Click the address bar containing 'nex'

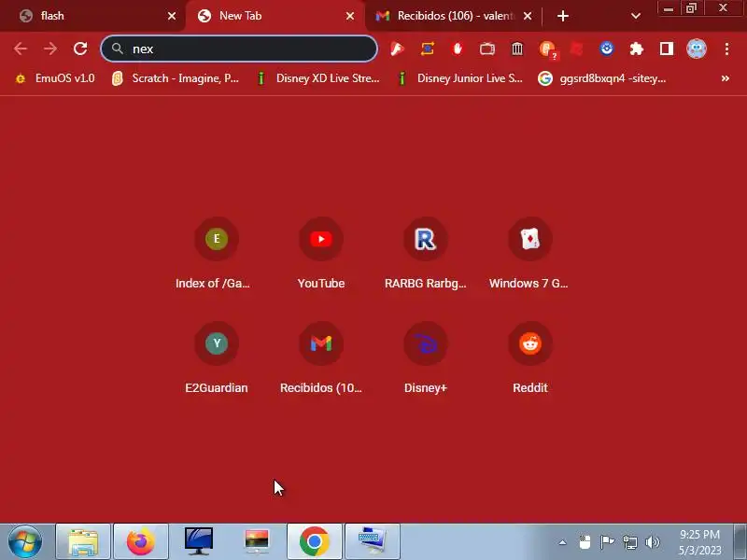pos(239,49)
